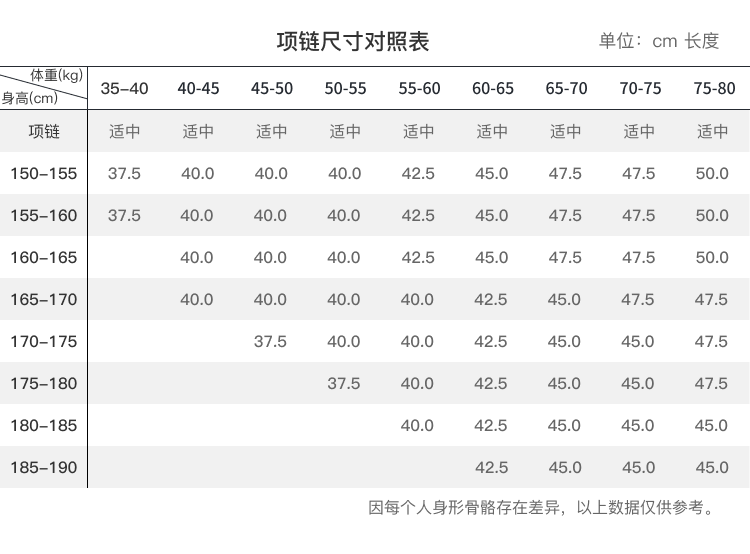Click the 40.0 cell in row 180–185
The image size is (750, 554).
pos(417,426)
